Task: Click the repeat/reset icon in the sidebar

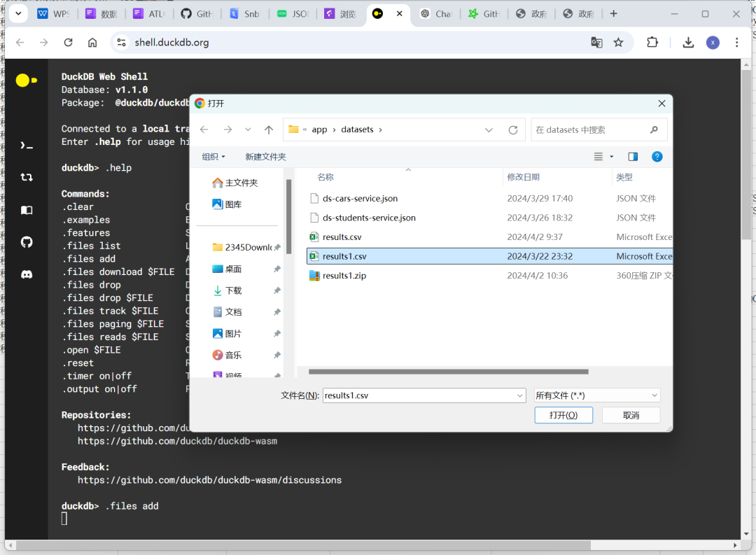Action: [x=26, y=177]
